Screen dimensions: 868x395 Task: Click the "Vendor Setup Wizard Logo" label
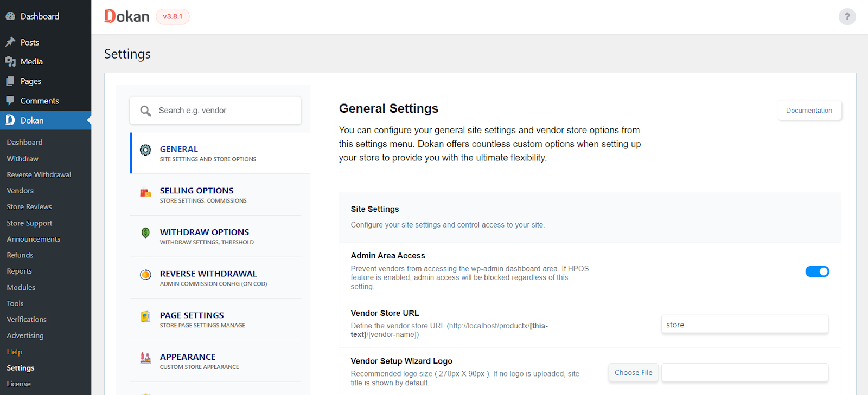point(401,361)
